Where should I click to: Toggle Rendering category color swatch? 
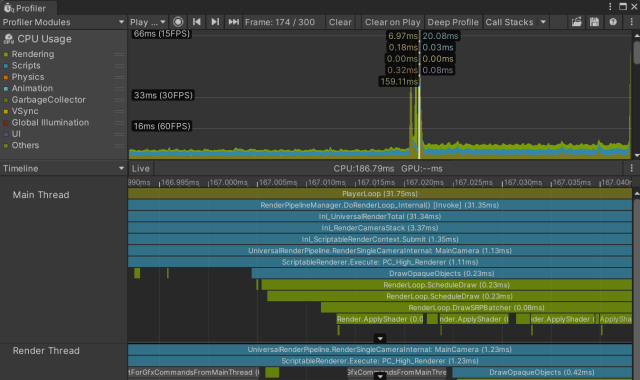pos(6,54)
